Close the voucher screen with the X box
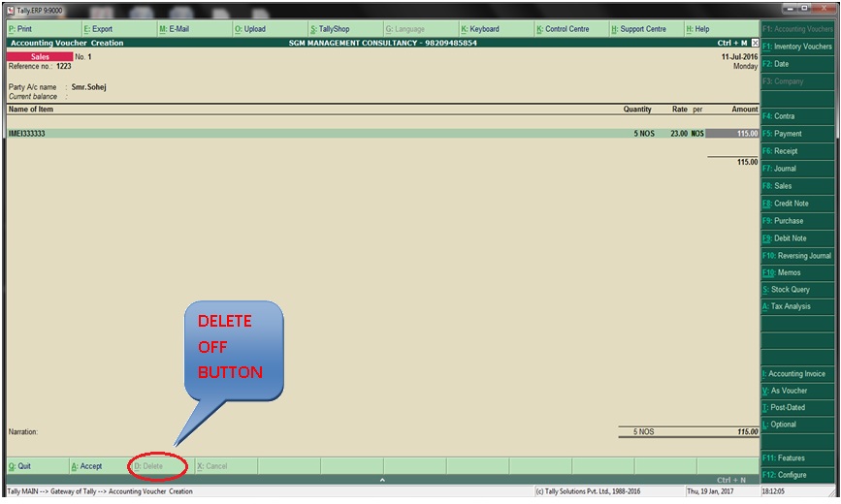This screenshot has width=841, height=504. tap(756, 43)
